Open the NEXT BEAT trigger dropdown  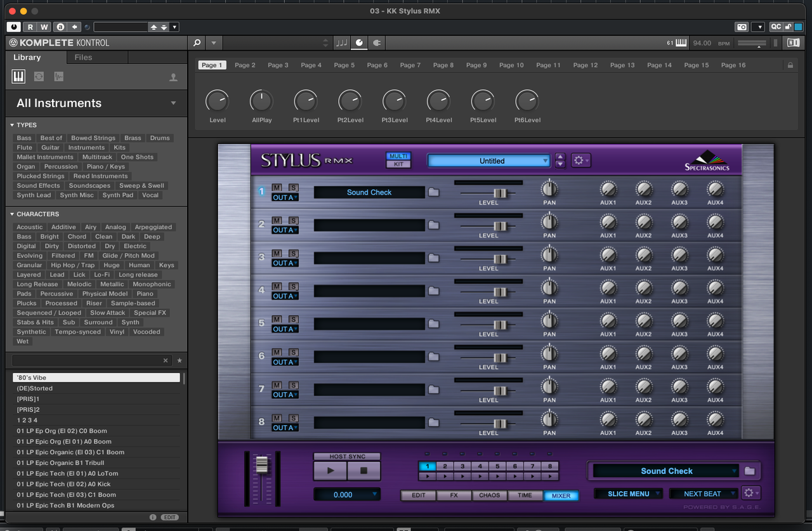[x=702, y=494]
